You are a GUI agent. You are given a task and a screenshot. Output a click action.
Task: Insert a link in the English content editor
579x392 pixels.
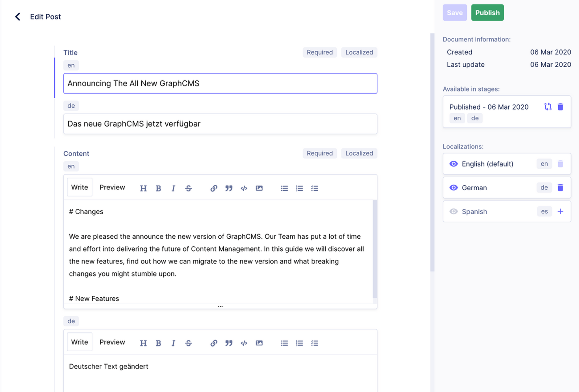coord(214,188)
